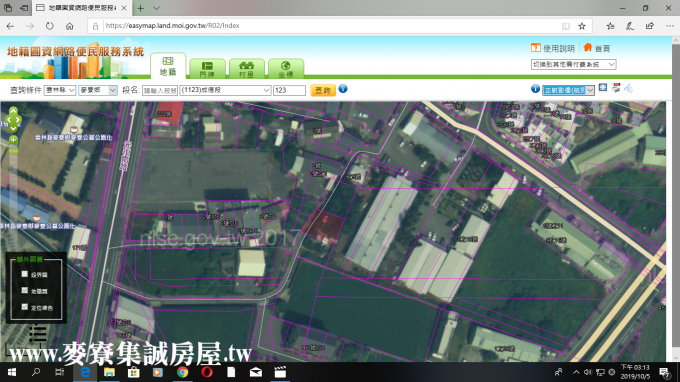
Task: Enable the 段界圖 checkbox
Action: (25, 274)
